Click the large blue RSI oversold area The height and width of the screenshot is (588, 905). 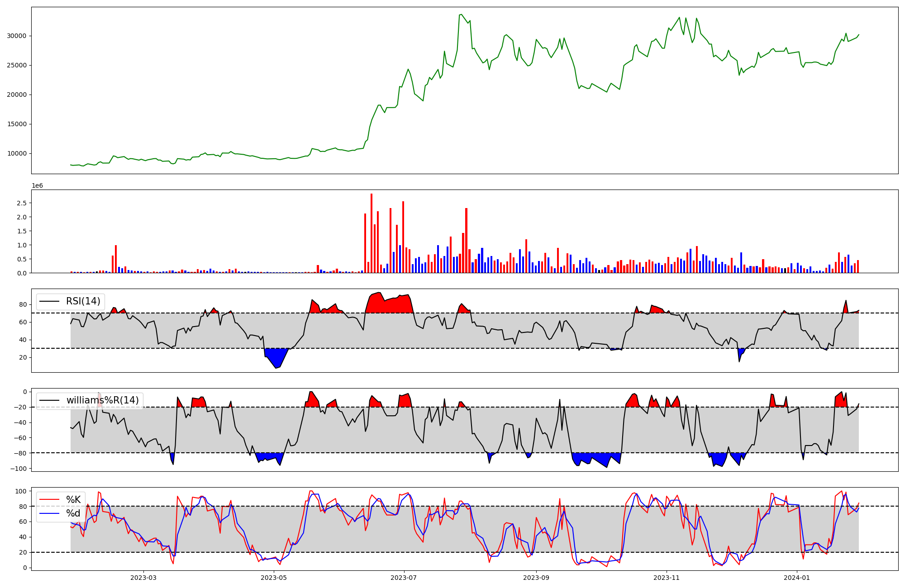coord(276,356)
